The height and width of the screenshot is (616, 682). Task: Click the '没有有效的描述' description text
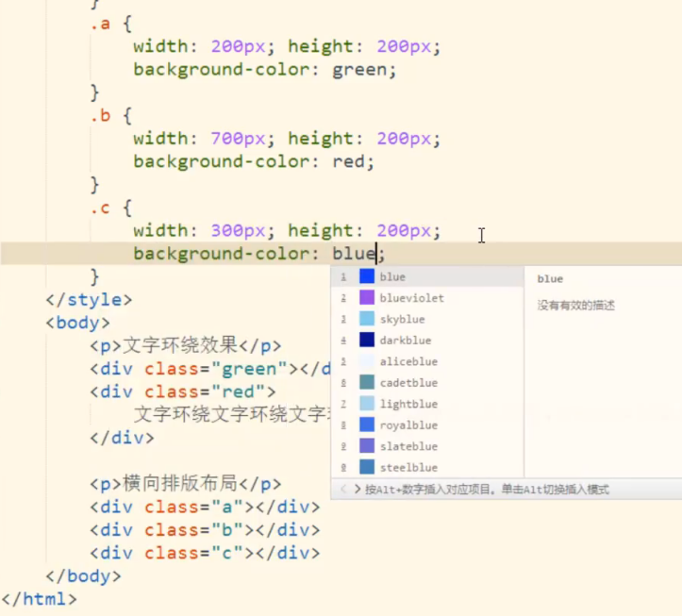575,306
